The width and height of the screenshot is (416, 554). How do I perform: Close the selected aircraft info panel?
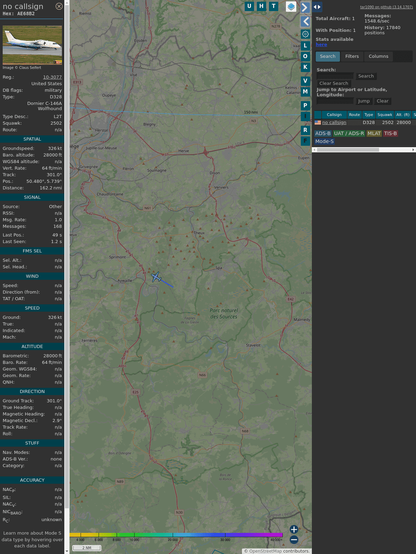(59, 6)
